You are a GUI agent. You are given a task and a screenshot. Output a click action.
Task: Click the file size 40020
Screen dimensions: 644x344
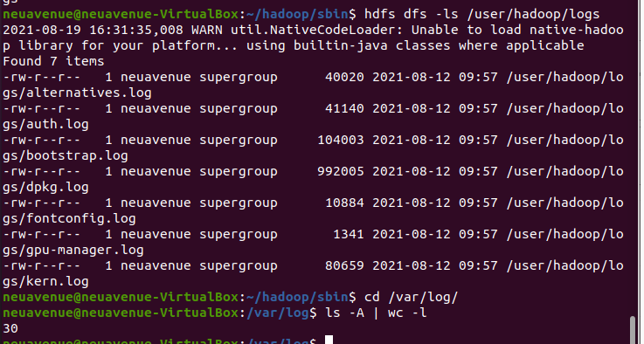point(344,77)
